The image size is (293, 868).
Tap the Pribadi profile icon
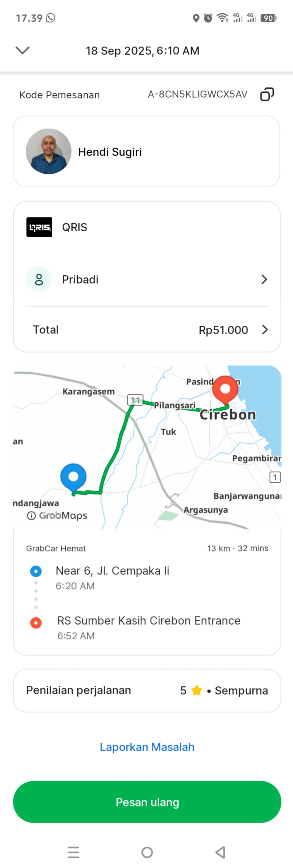click(39, 279)
